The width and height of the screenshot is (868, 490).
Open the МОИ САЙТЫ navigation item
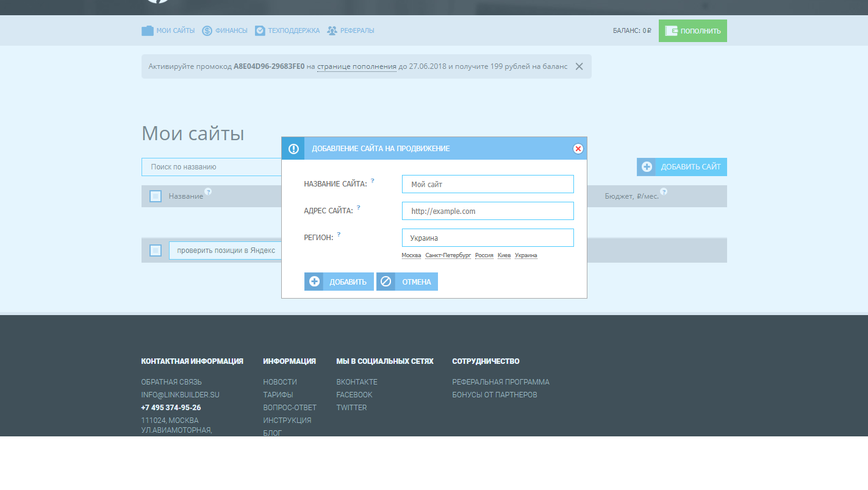point(168,30)
